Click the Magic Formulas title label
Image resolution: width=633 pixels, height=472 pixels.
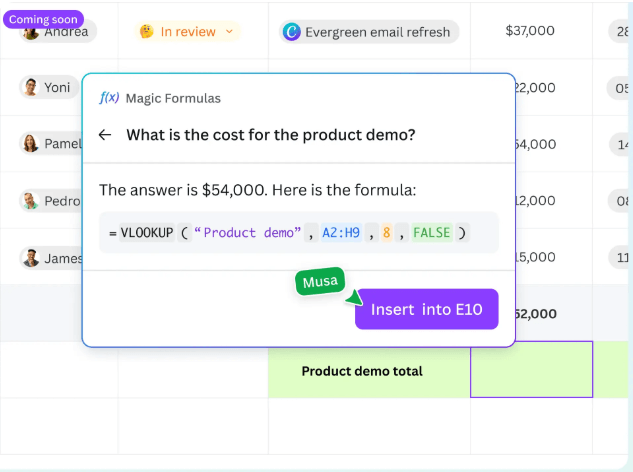pos(173,98)
